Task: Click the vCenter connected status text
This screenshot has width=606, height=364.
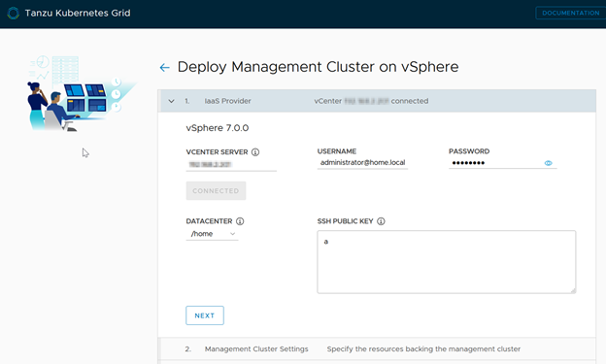Action: pos(371,101)
